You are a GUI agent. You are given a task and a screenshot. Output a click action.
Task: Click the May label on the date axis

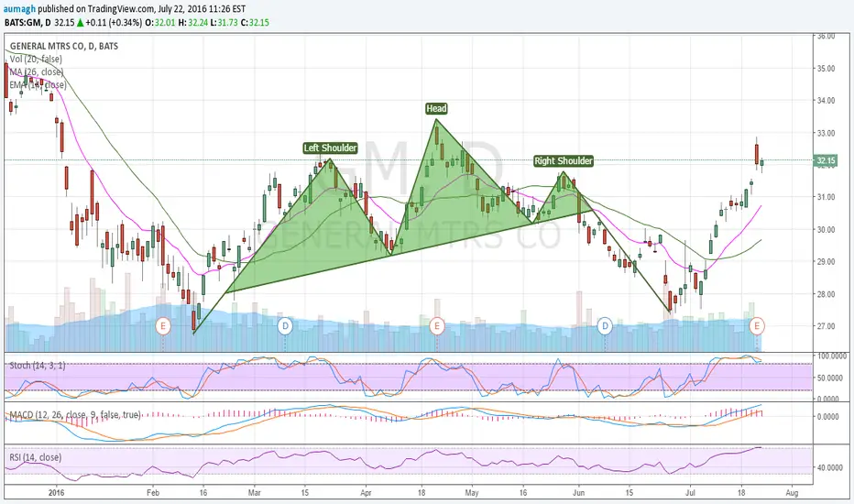tap(472, 493)
